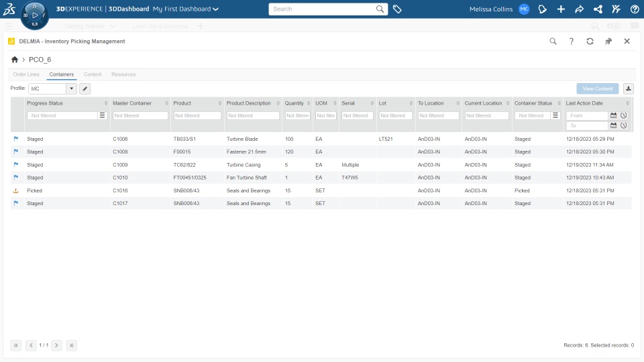Open widget help question mark

pyautogui.click(x=572, y=41)
